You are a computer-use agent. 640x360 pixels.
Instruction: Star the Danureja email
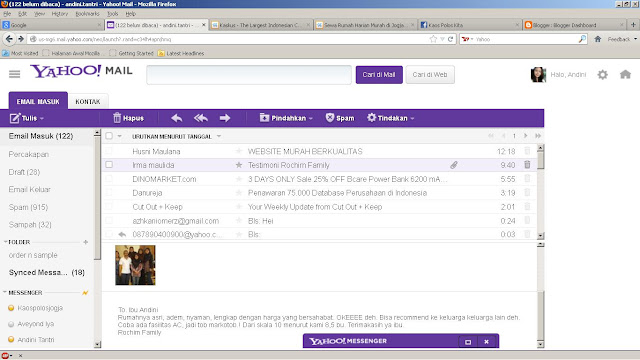[x=239, y=193]
